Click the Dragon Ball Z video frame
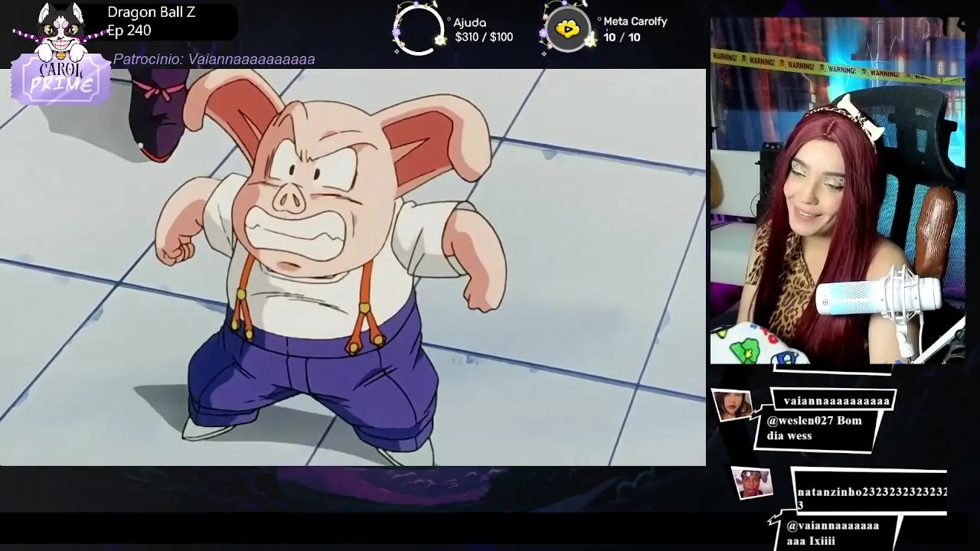This screenshot has width=980, height=551. (352, 267)
